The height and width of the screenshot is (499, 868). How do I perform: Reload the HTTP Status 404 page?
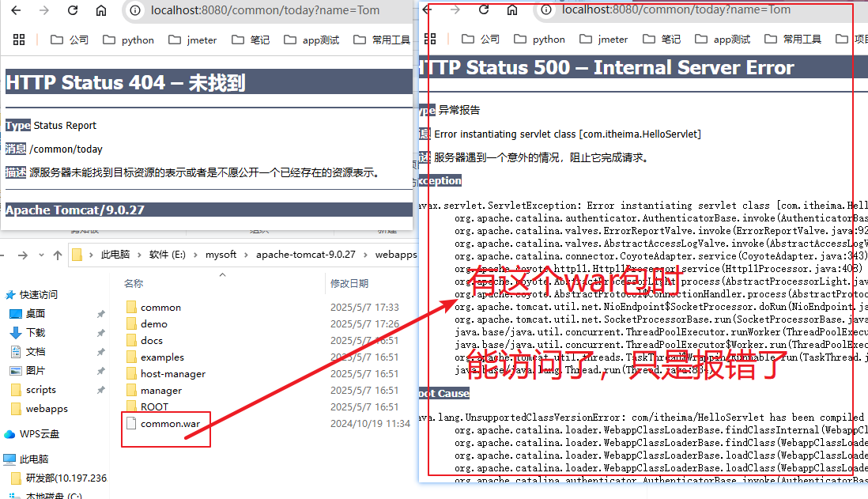(73, 10)
